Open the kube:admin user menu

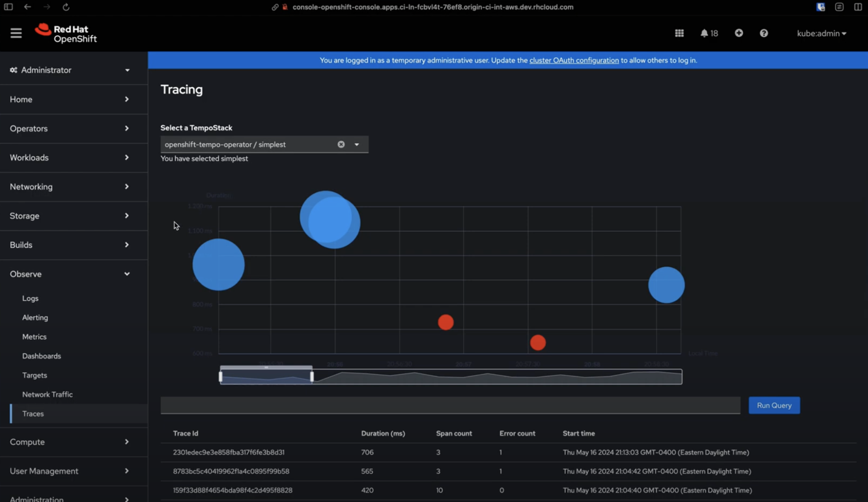pyautogui.click(x=821, y=33)
